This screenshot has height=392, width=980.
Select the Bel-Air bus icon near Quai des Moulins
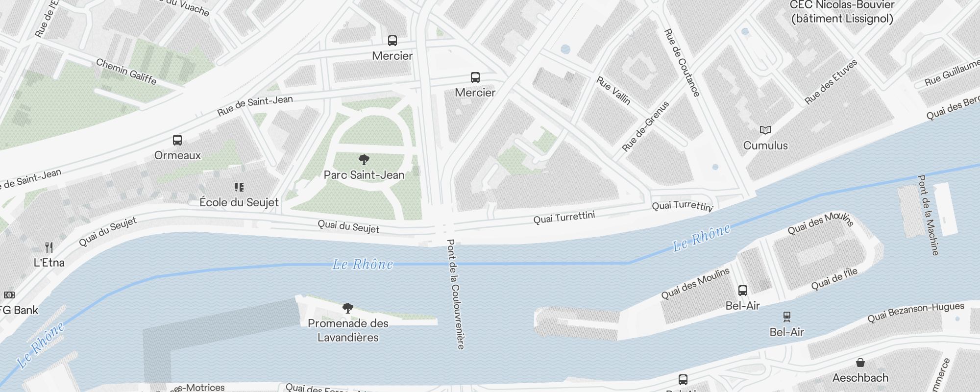click(743, 290)
